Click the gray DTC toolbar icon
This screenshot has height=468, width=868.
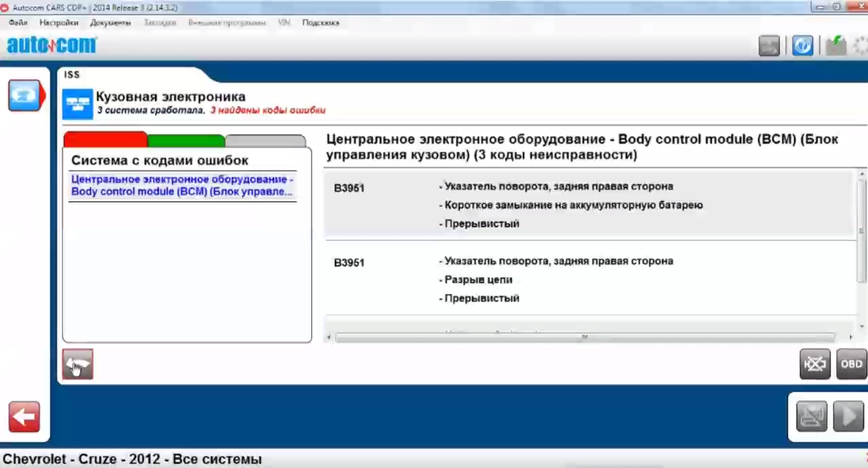[769, 46]
